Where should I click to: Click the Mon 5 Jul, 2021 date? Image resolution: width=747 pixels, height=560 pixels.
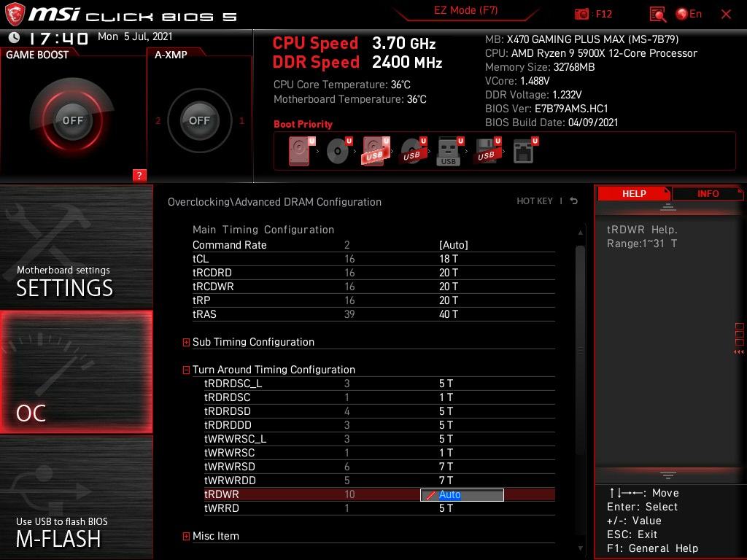point(135,36)
